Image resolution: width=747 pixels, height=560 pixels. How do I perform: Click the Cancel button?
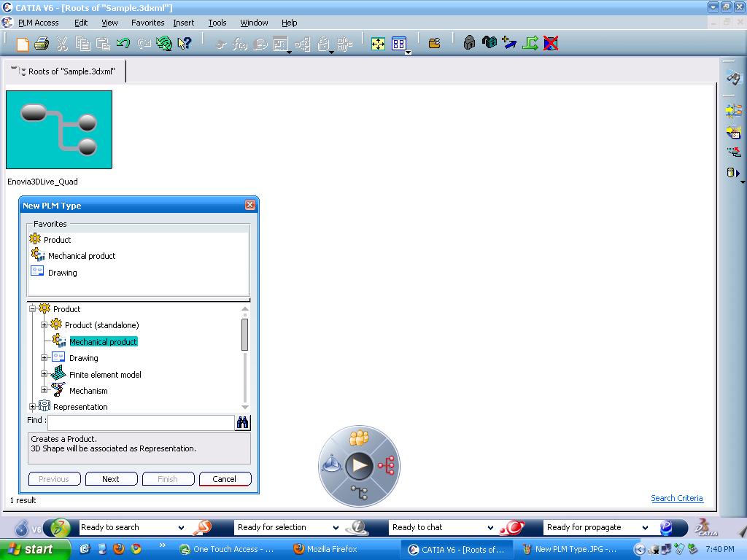point(225,479)
